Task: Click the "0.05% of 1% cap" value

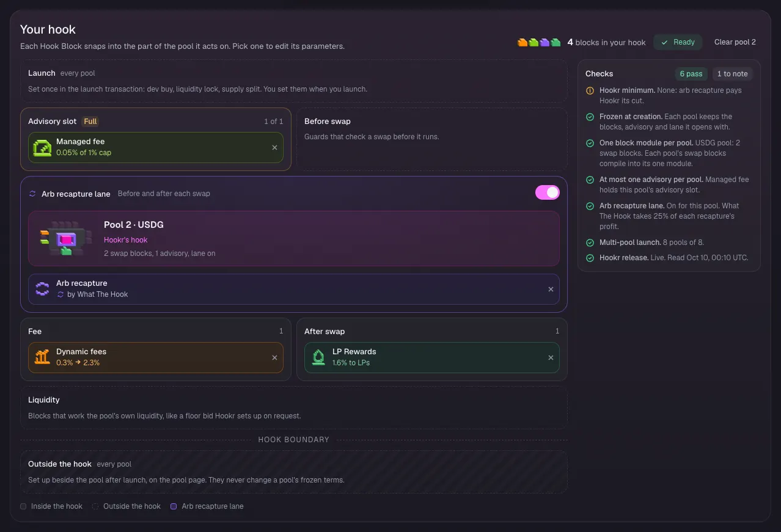Action: [x=84, y=153]
